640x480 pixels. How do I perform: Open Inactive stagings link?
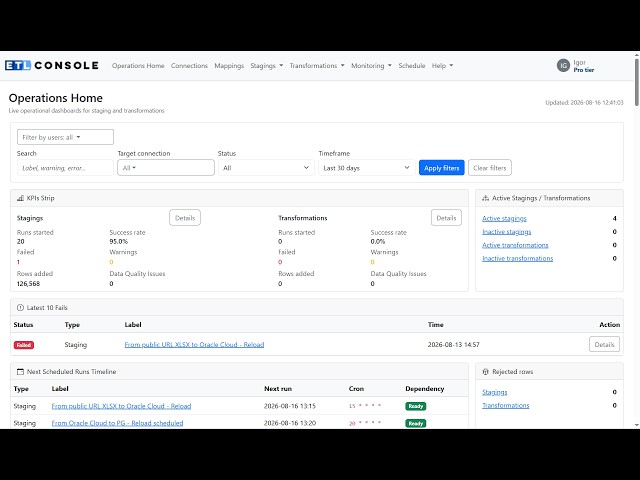507,232
